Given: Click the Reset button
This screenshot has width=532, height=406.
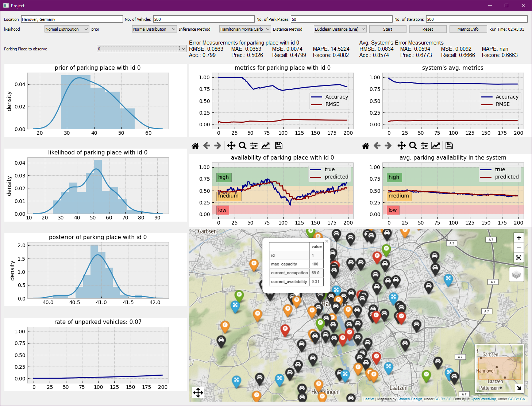Looking at the screenshot, I should click(x=428, y=29).
